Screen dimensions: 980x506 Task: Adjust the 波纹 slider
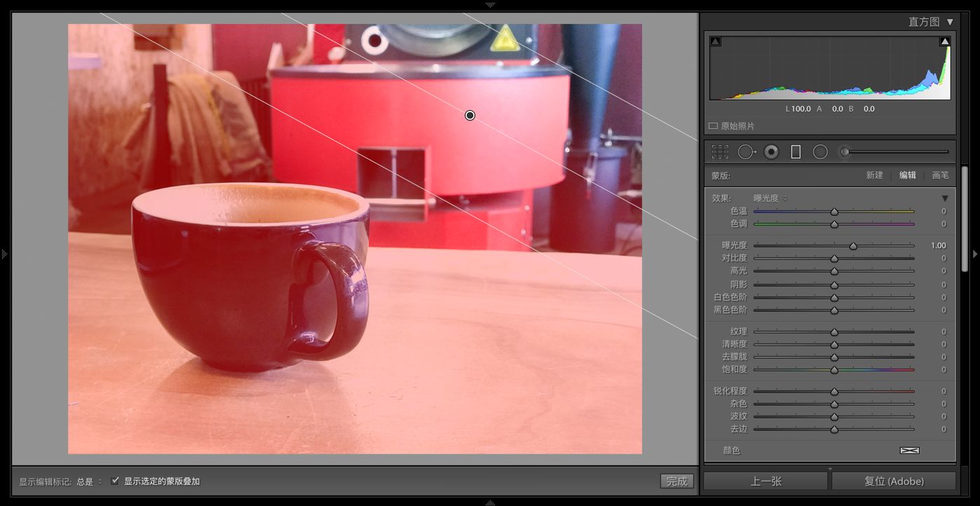coord(834,416)
